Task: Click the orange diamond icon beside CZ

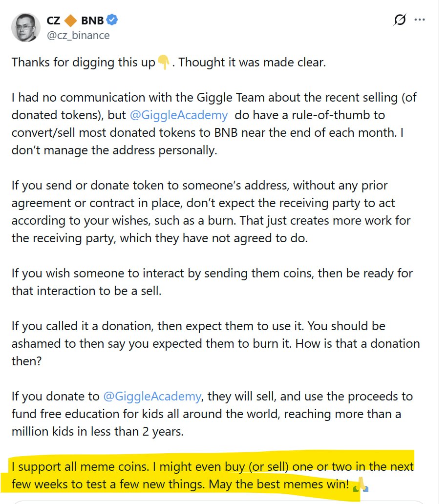Action: pos(70,21)
